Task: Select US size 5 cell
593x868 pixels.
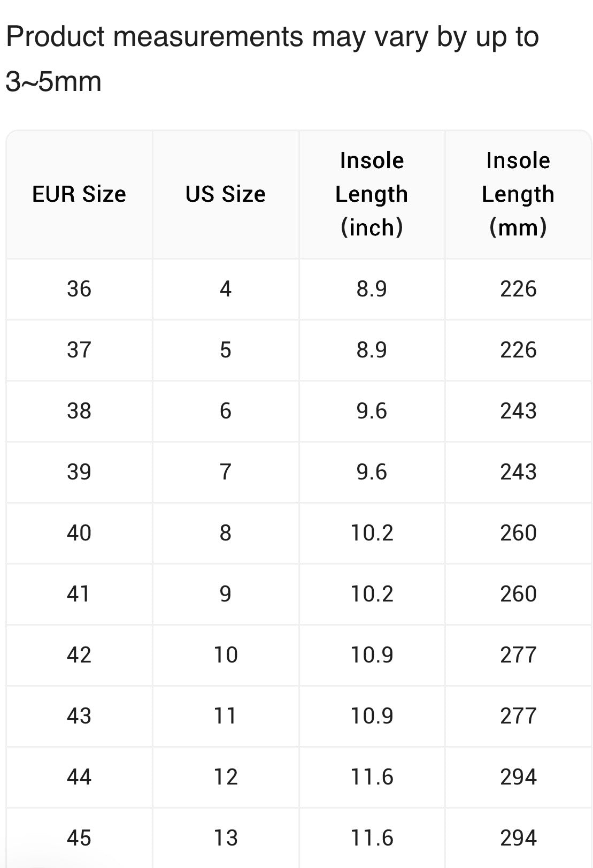Action: pos(225,350)
